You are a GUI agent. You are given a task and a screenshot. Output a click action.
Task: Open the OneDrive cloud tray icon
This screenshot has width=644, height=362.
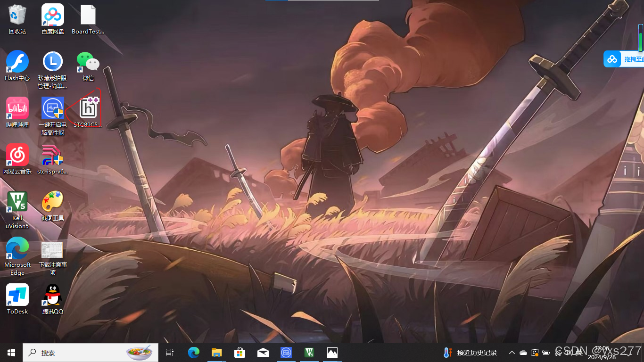coord(523,353)
